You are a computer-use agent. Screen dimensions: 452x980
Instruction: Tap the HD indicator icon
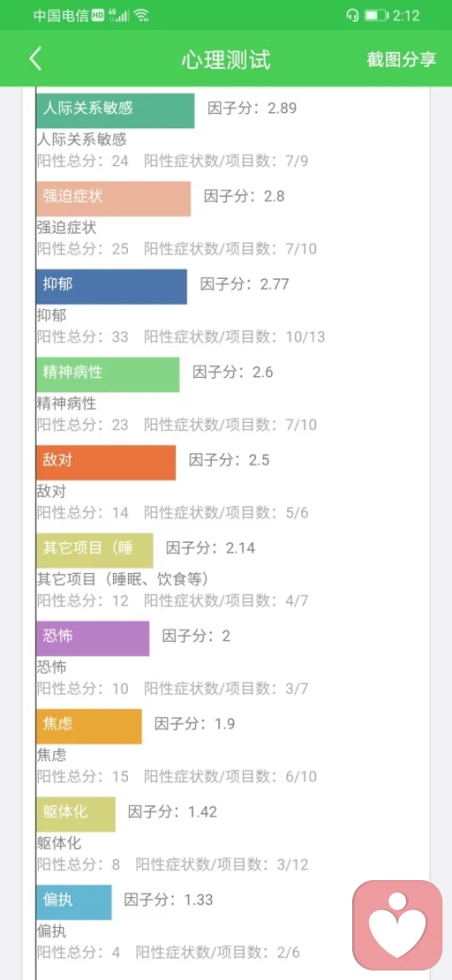click(98, 16)
